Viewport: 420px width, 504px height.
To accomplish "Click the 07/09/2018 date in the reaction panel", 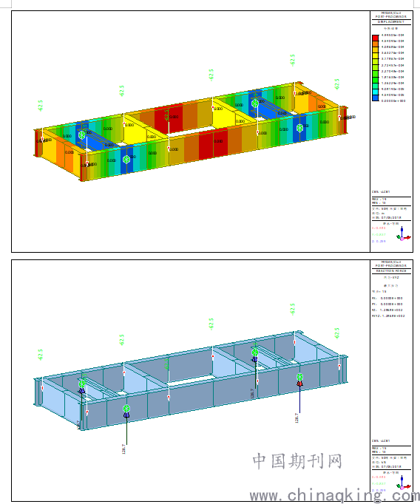I will [390, 467].
